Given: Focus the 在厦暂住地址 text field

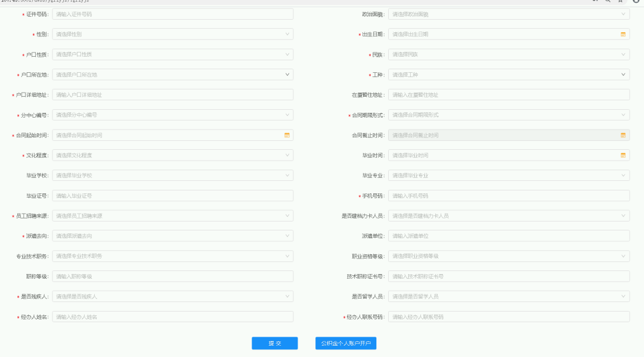Looking at the screenshot, I should (x=509, y=94).
